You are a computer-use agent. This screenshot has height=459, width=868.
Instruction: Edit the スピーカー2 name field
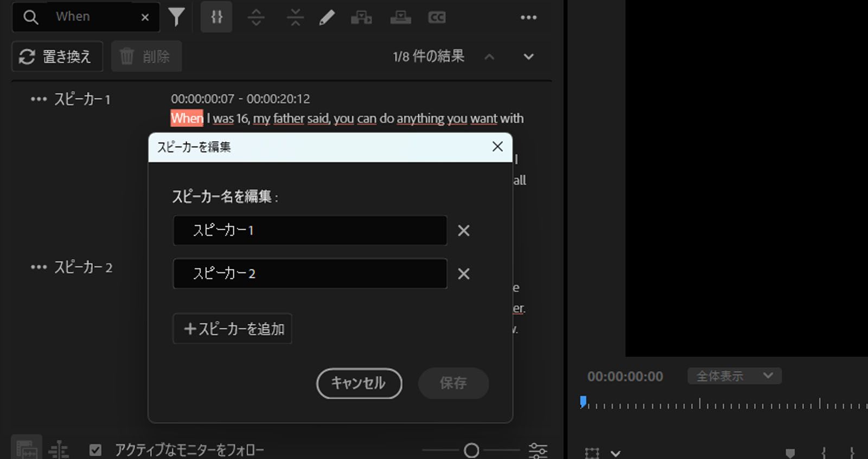pyautogui.click(x=310, y=274)
